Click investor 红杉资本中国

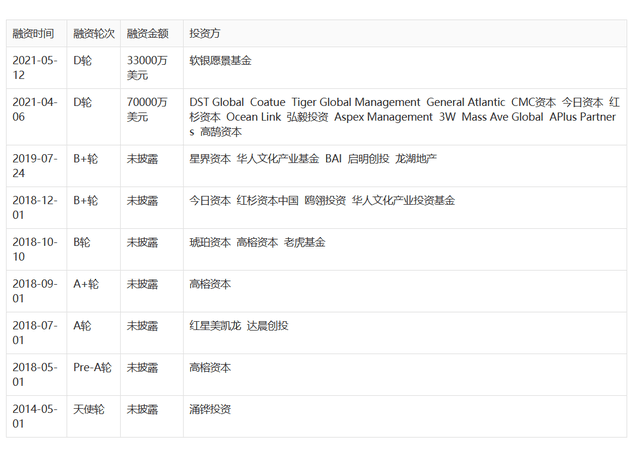pyautogui.click(x=268, y=201)
